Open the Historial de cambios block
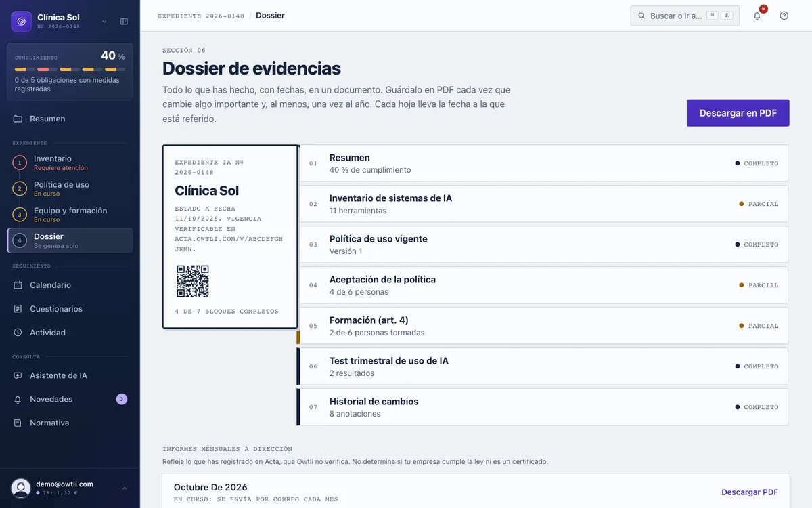The height and width of the screenshot is (508, 812). (543, 407)
